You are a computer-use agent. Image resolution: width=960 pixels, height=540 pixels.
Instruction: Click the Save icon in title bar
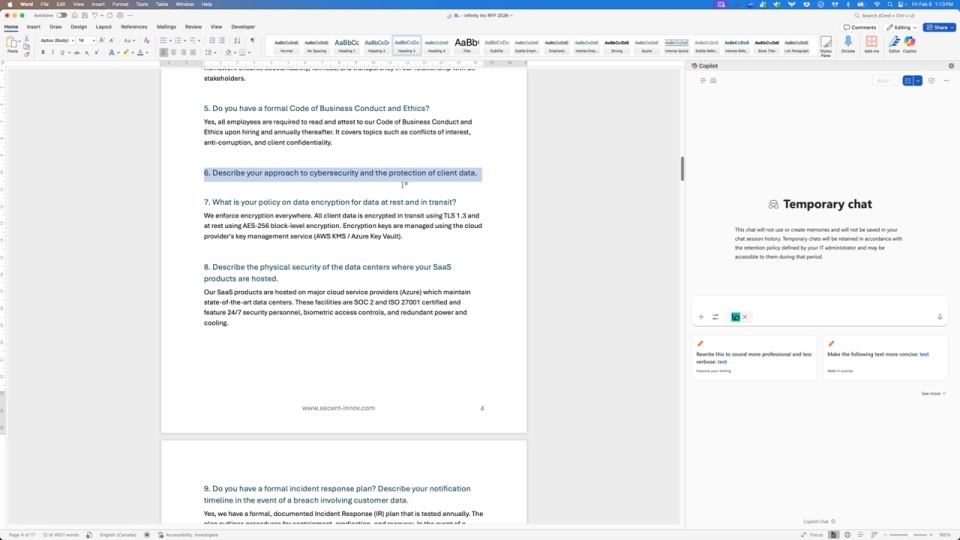(x=84, y=15)
